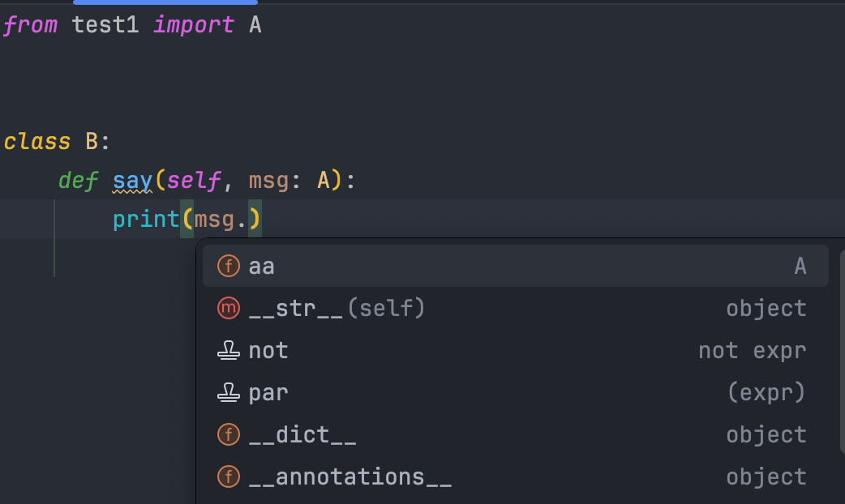
Task: Click the class name B
Action: 92,142
